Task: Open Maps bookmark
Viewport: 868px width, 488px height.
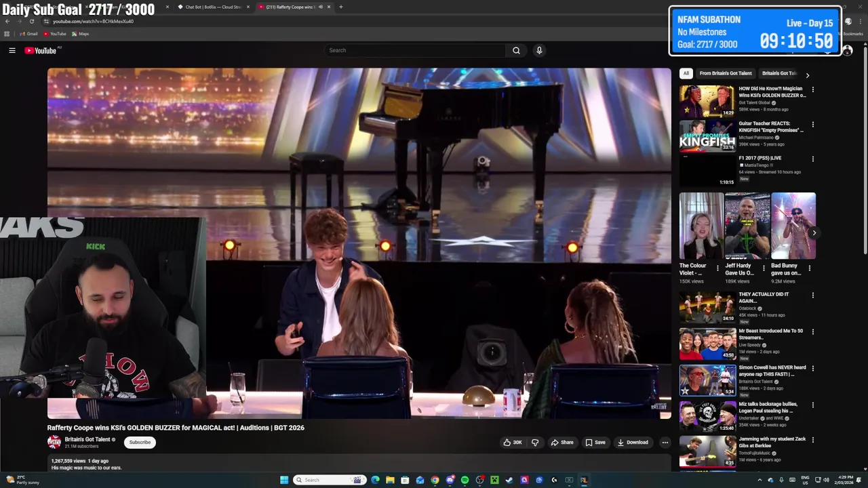Action: [80, 34]
